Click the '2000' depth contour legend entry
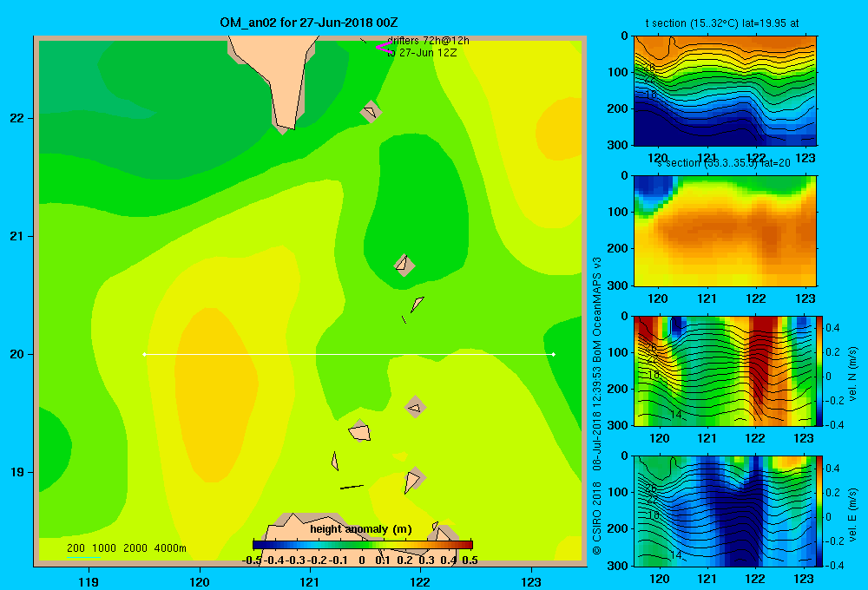This screenshot has height=590, width=868. pos(135,548)
